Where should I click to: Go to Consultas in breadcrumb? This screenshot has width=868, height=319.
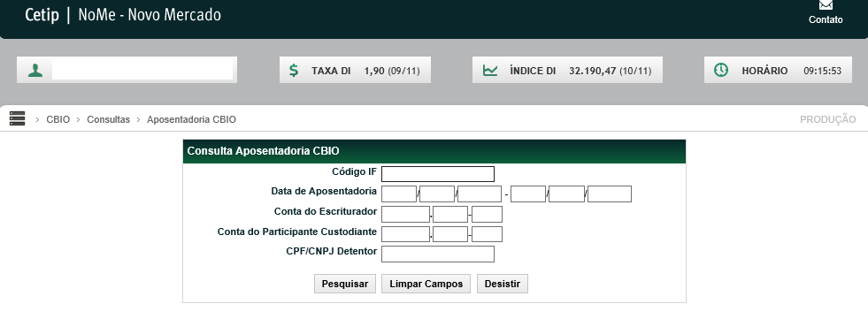pyautogui.click(x=109, y=119)
